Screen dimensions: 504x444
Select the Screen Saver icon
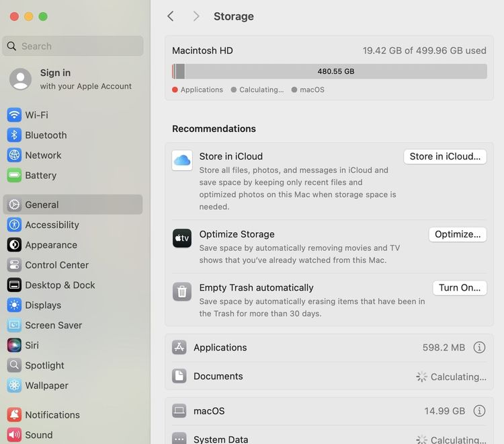[x=14, y=325]
